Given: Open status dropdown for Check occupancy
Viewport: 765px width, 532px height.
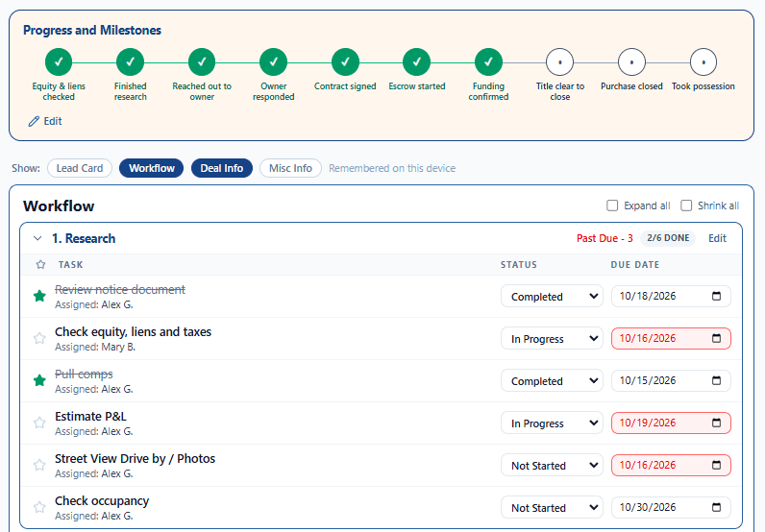Looking at the screenshot, I should (552, 508).
